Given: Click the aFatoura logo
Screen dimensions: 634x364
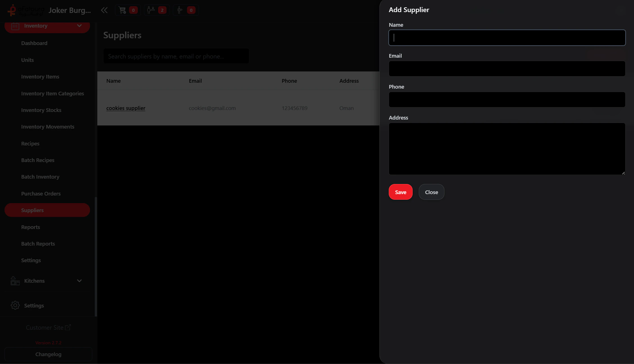Looking at the screenshot, I should coord(25,10).
